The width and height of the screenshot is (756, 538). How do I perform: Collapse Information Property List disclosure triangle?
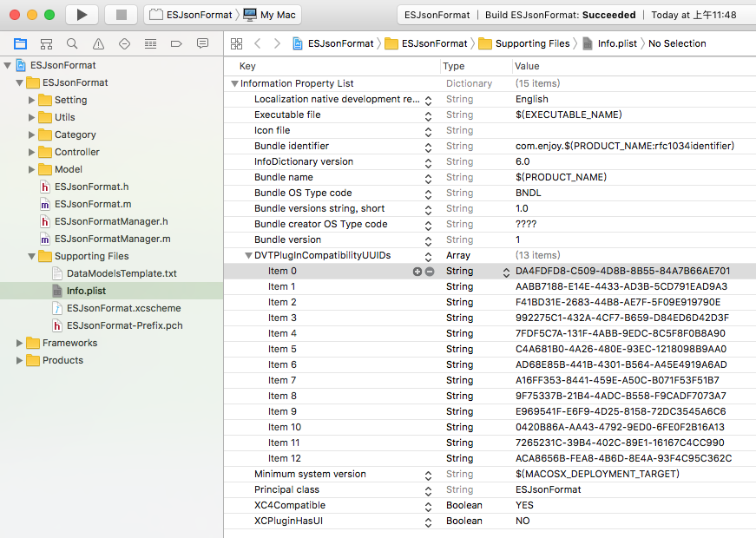point(234,83)
